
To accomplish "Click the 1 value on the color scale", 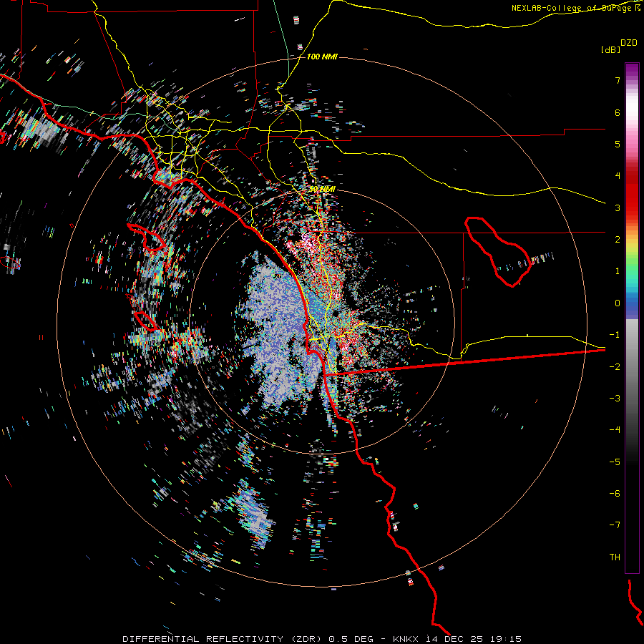I will click(618, 271).
